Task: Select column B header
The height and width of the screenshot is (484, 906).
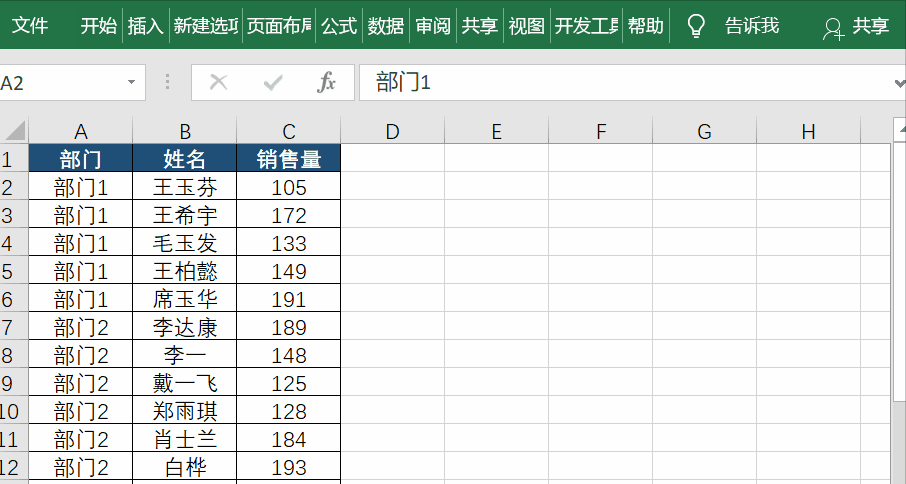Action: pos(185,131)
